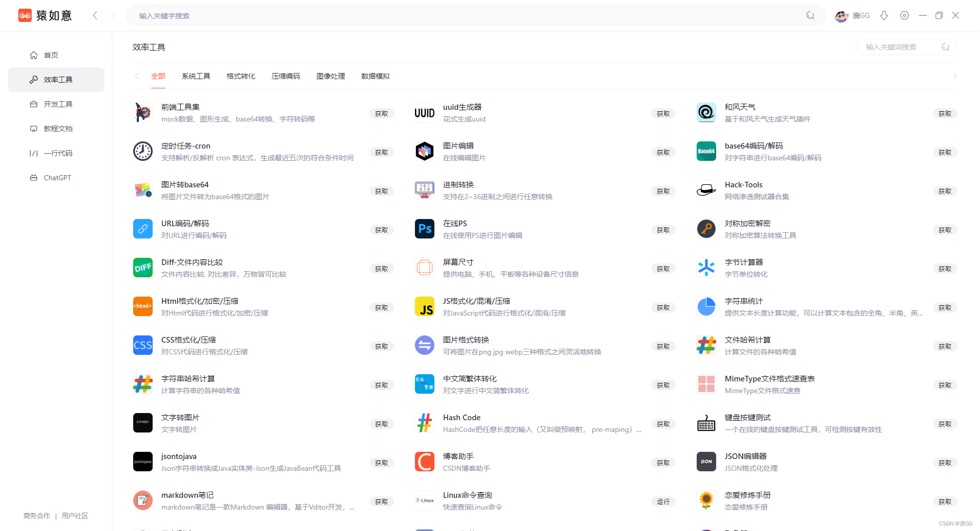Open the 图片格式转换 icon
The width and height of the screenshot is (980, 531).
tap(425, 346)
